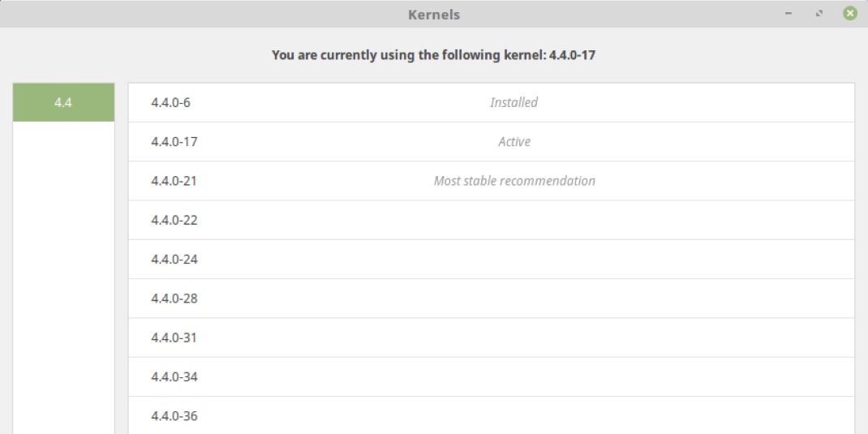Click the "Most stable recommendation" label
The image size is (868, 434).
coord(514,181)
